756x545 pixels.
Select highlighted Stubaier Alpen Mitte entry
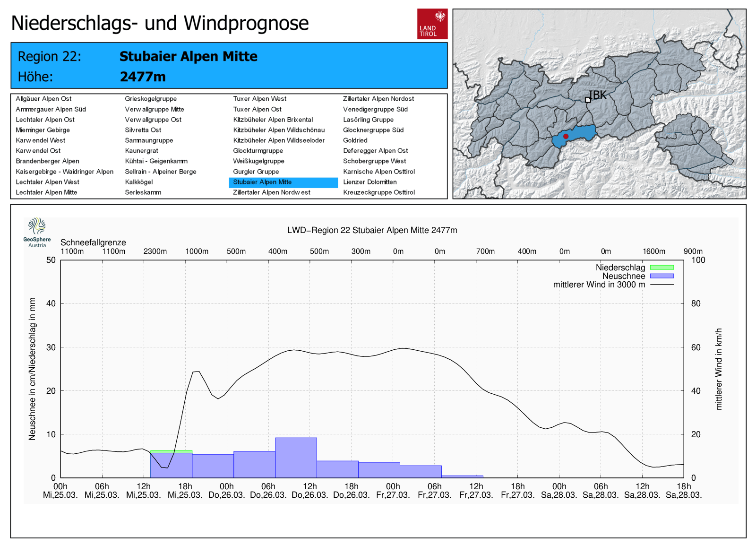263,182
